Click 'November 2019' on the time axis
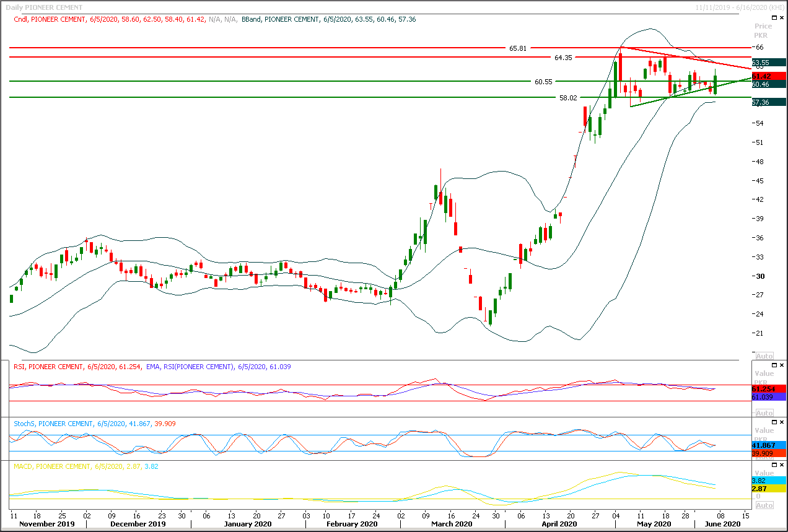This screenshot has height=532, width=788. pos(46,524)
